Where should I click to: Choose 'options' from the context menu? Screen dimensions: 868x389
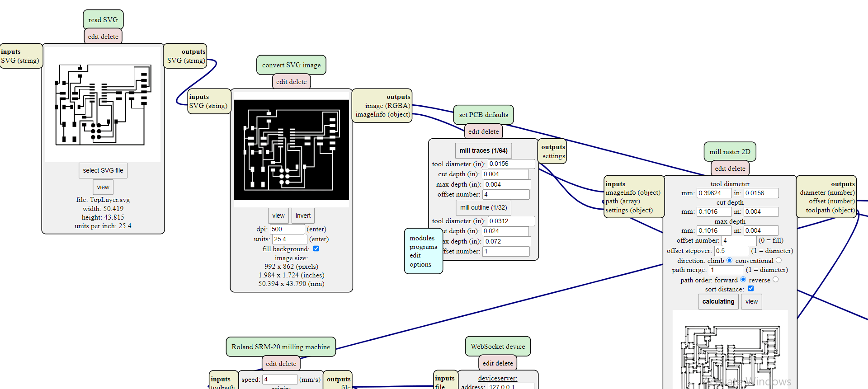[420, 264]
